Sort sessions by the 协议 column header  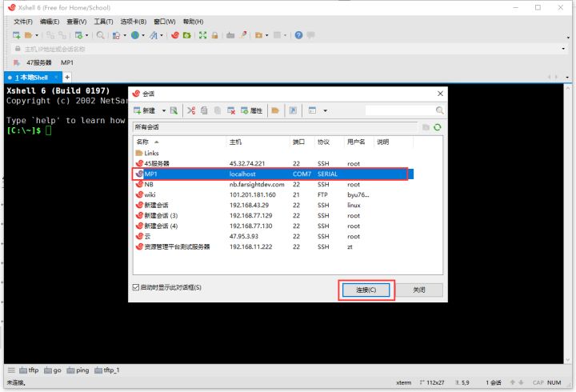pyautogui.click(x=329, y=142)
